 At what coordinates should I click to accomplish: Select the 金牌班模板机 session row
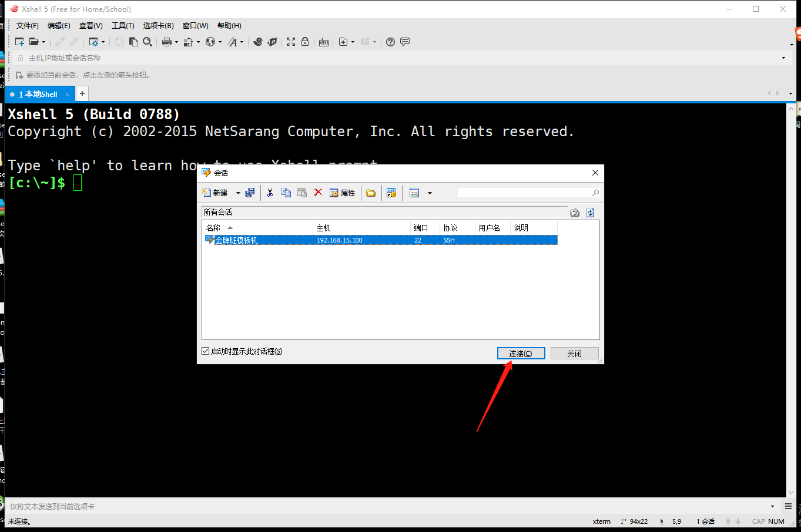[x=381, y=240]
